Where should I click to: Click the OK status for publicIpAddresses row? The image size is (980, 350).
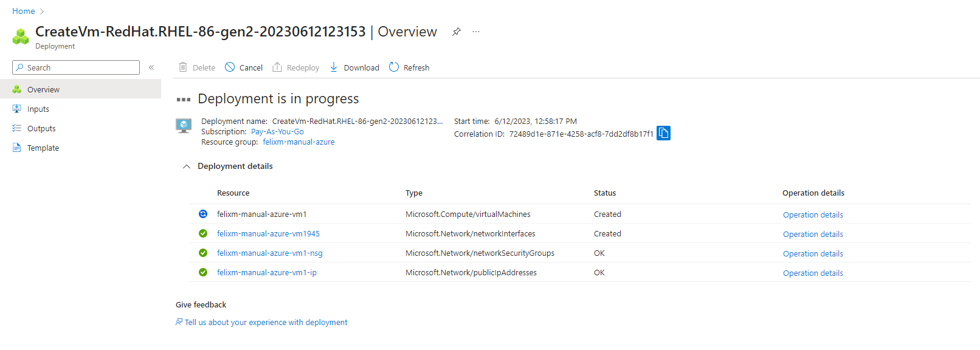pyautogui.click(x=599, y=272)
